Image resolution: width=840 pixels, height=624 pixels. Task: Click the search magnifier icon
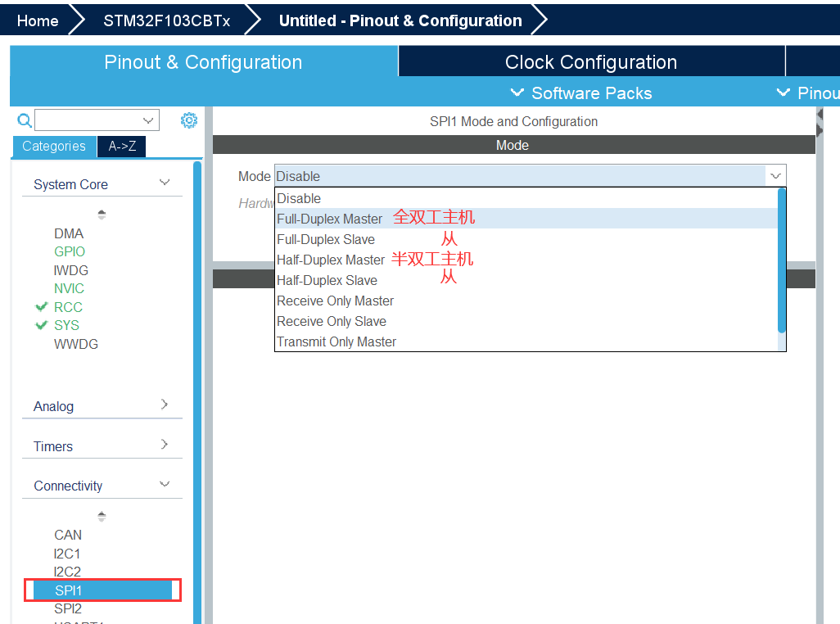tap(24, 120)
